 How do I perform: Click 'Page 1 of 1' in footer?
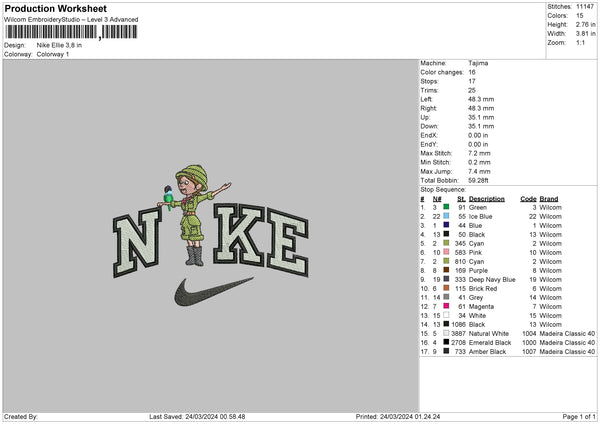pos(579,416)
